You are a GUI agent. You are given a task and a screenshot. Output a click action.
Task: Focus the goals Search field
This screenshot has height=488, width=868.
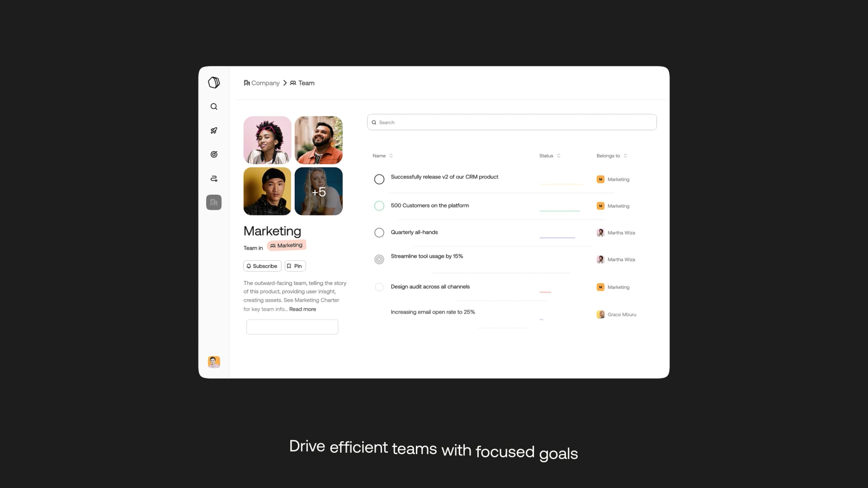(x=512, y=122)
